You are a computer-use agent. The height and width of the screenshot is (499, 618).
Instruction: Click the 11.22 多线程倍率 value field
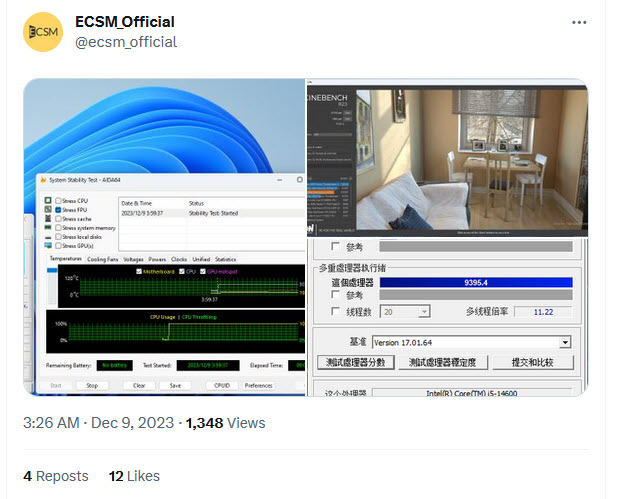(x=543, y=312)
